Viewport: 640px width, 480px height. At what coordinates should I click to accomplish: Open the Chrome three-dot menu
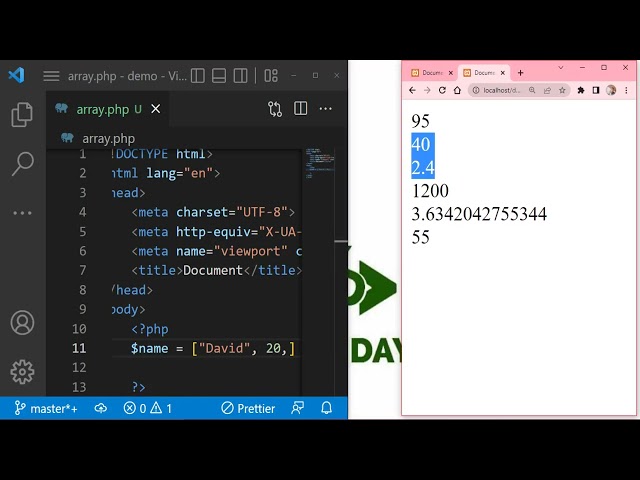(627, 90)
